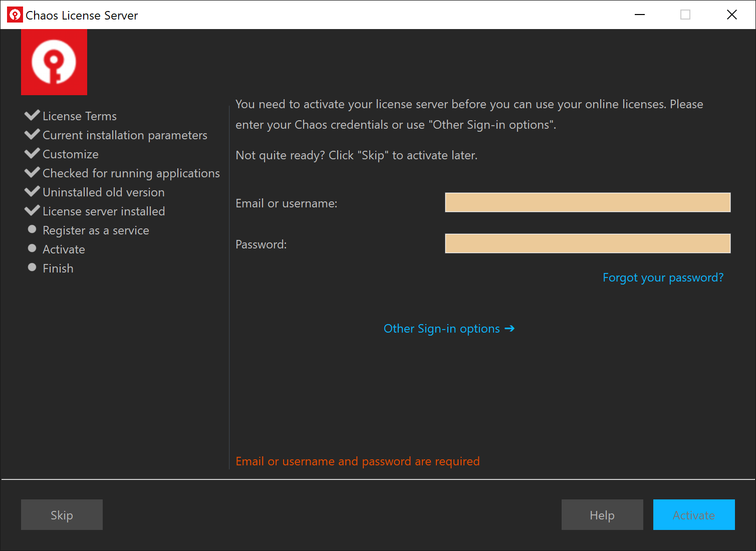Image resolution: width=756 pixels, height=551 pixels.
Task: Click the checkmark beside Checked for running applications
Action: pyautogui.click(x=32, y=172)
